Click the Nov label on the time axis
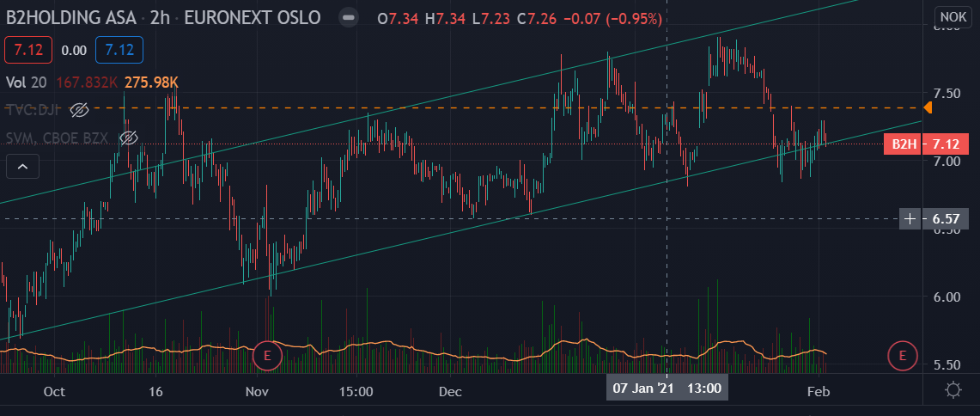This screenshot has height=416, width=980. [x=257, y=392]
